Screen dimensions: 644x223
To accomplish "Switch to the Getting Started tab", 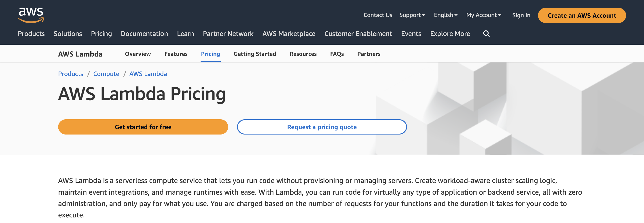I will click(255, 54).
